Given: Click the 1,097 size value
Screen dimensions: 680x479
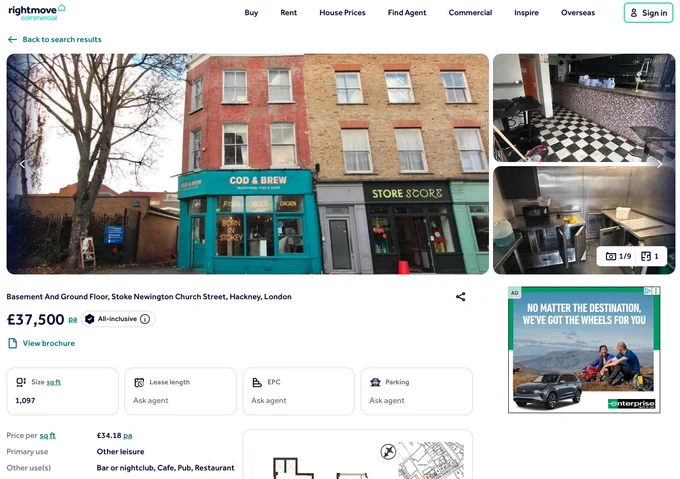Looking at the screenshot, I should coord(25,401).
